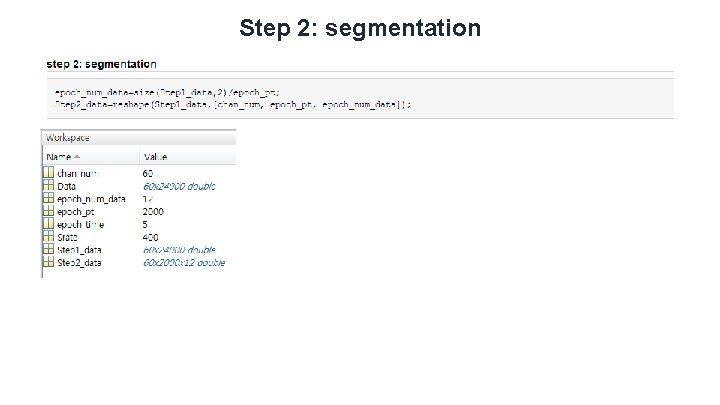Select chan_num variable name

(x=78, y=174)
